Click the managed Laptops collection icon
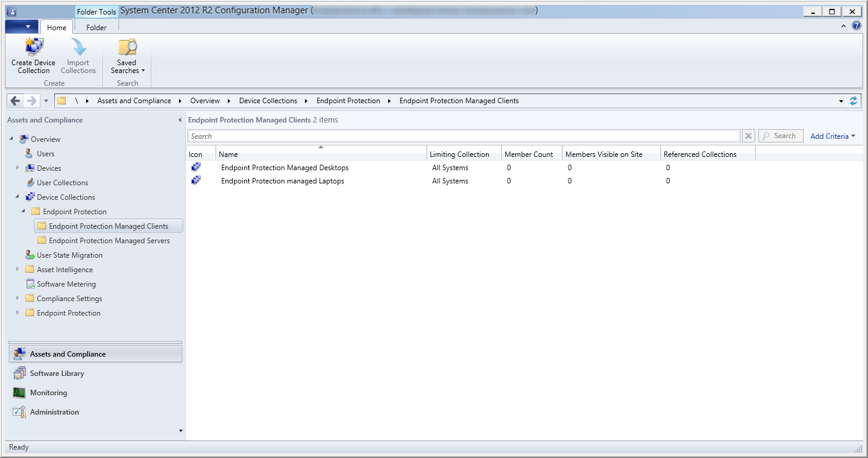The width and height of the screenshot is (868, 458). 196,180
